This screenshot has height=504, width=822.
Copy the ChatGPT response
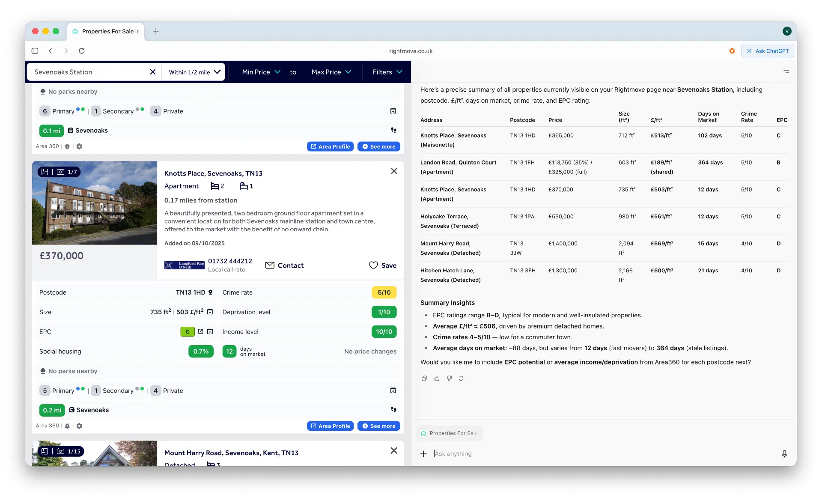click(424, 379)
